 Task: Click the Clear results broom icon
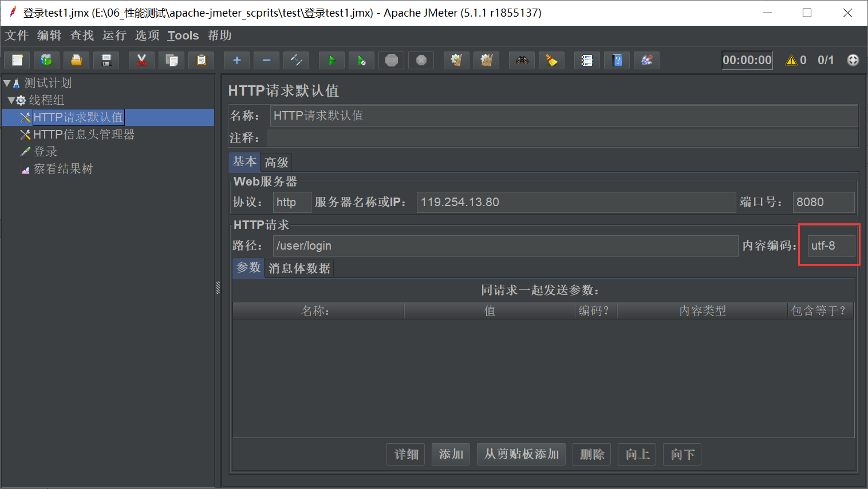[456, 60]
